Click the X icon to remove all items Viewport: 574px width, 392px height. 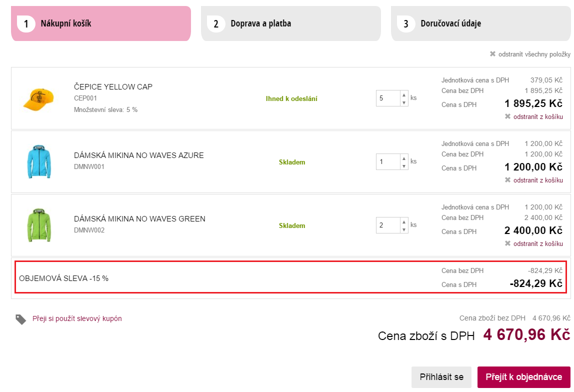pyautogui.click(x=492, y=54)
